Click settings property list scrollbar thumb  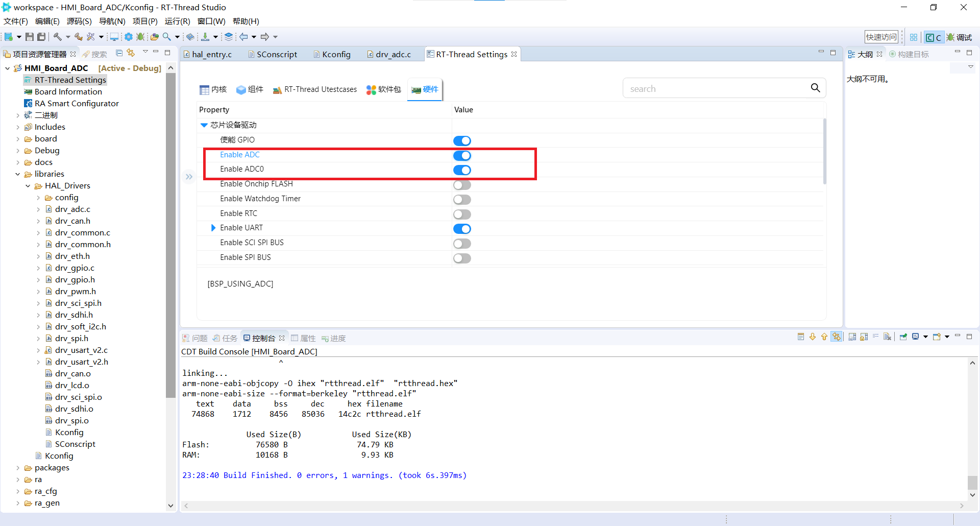[824, 151]
